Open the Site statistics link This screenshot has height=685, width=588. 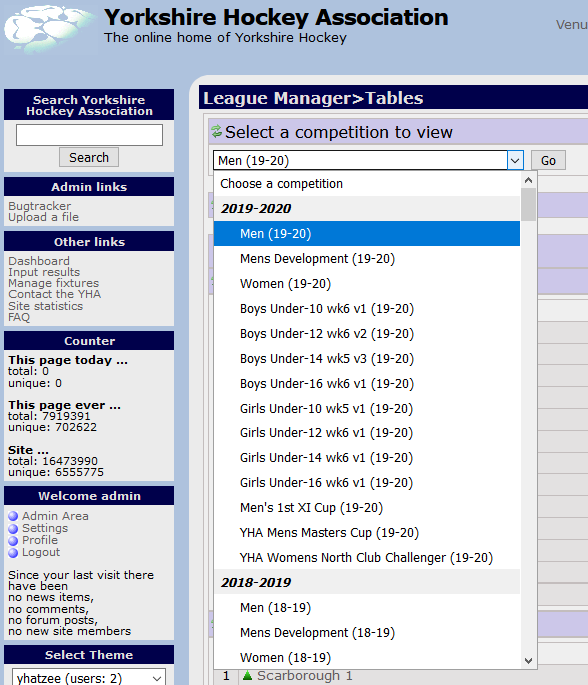[45, 306]
